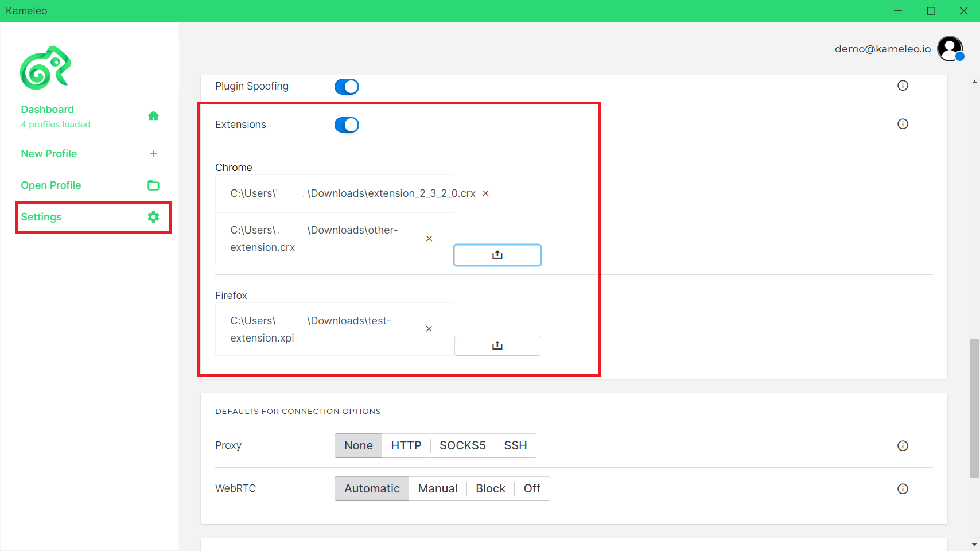Image resolution: width=980 pixels, height=551 pixels.
Task: Open Settings in sidebar
Action: (x=41, y=217)
